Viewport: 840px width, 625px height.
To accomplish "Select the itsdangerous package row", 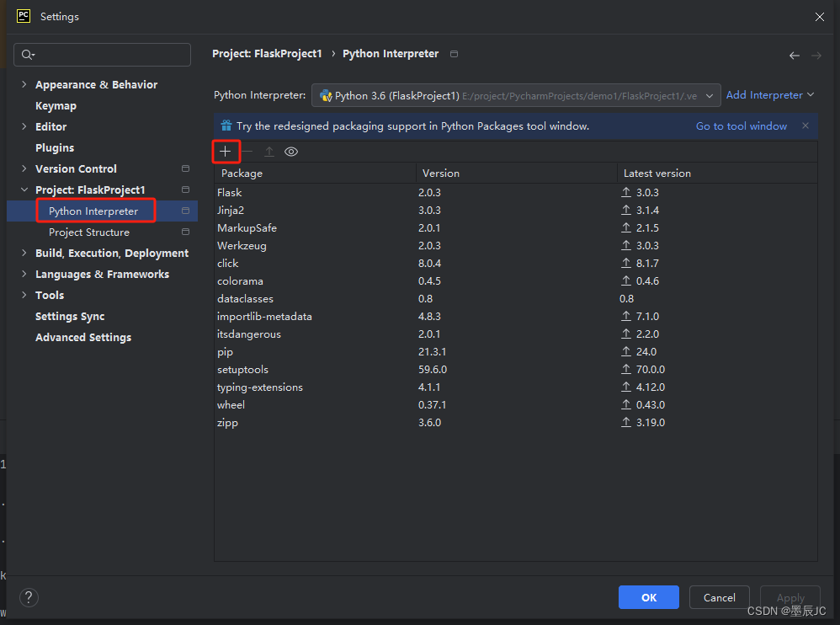I will tap(516, 334).
